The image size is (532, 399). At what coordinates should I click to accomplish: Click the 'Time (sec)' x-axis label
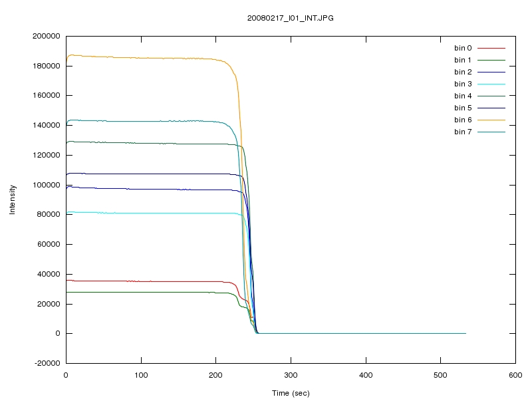[291, 393]
